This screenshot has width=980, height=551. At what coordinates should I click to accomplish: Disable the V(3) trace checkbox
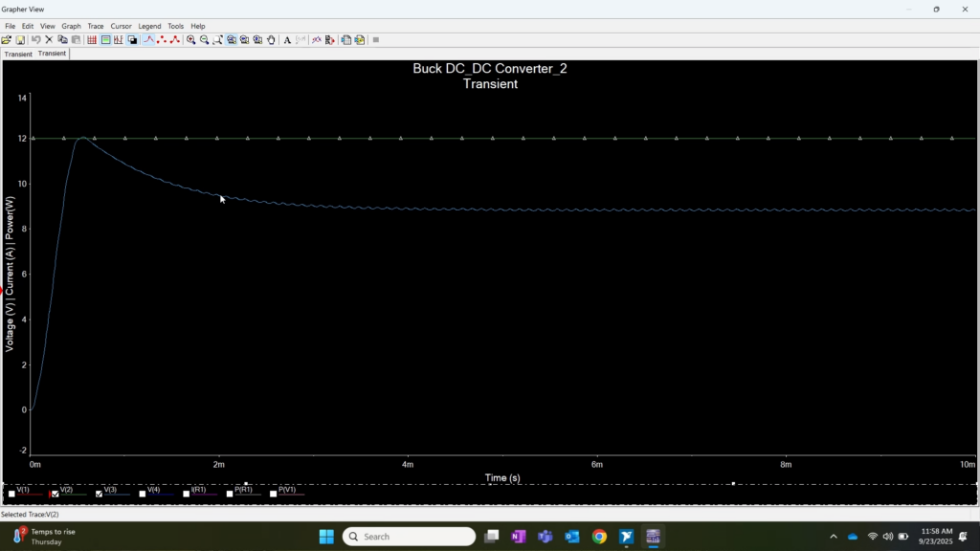(99, 495)
